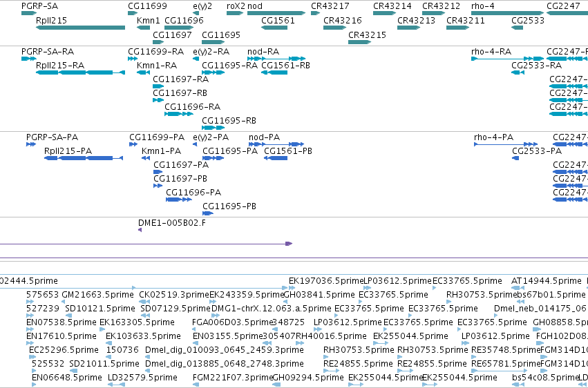Select the EN07538.5prime EST label
Screen dimensions: 588x388
[61, 322]
